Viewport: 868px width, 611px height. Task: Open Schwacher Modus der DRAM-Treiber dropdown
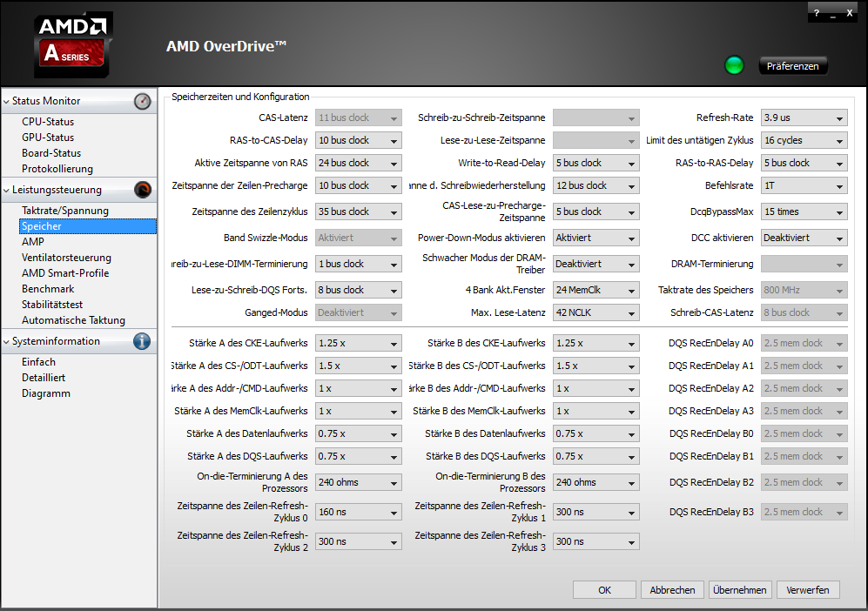[x=596, y=264]
